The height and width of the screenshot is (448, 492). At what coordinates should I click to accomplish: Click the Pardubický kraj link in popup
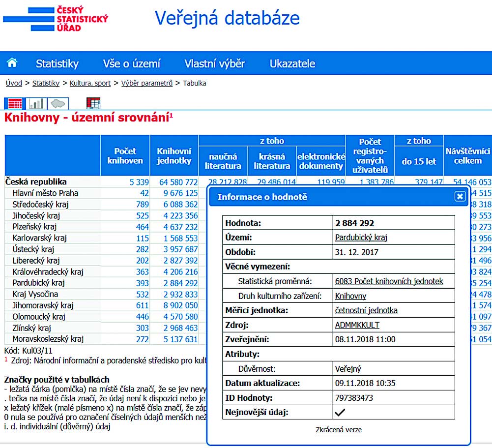click(361, 238)
